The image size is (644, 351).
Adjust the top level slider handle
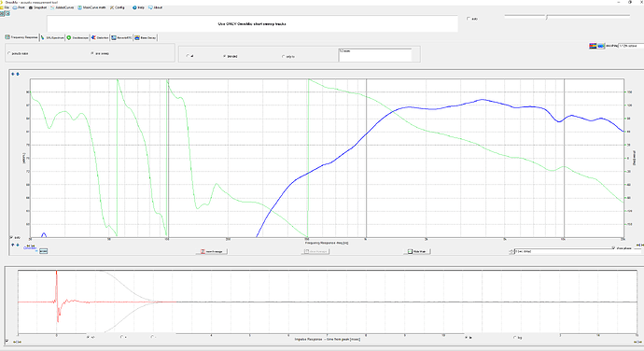click(x=546, y=17)
